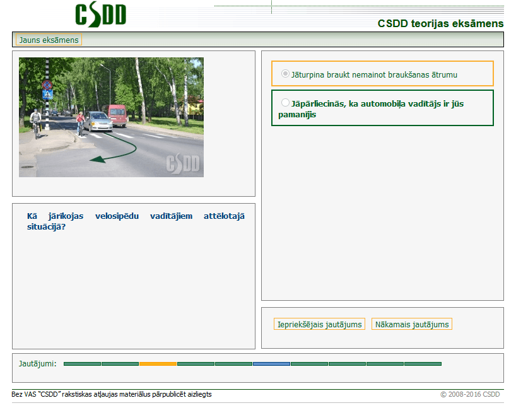This screenshot has width=516, height=420.
Task: Jump to question 1 in progress bar
Action: pos(82,364)
